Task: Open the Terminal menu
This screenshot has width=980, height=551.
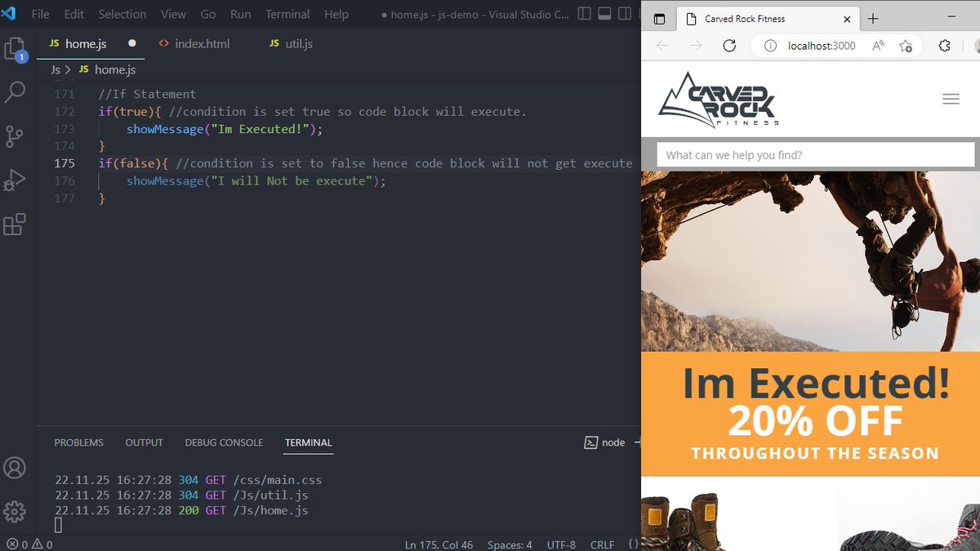Action: [x=287, y=15]
